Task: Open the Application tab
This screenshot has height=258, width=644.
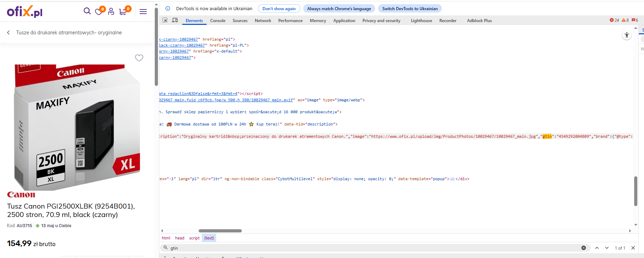Action: click(x=344, y=21)
